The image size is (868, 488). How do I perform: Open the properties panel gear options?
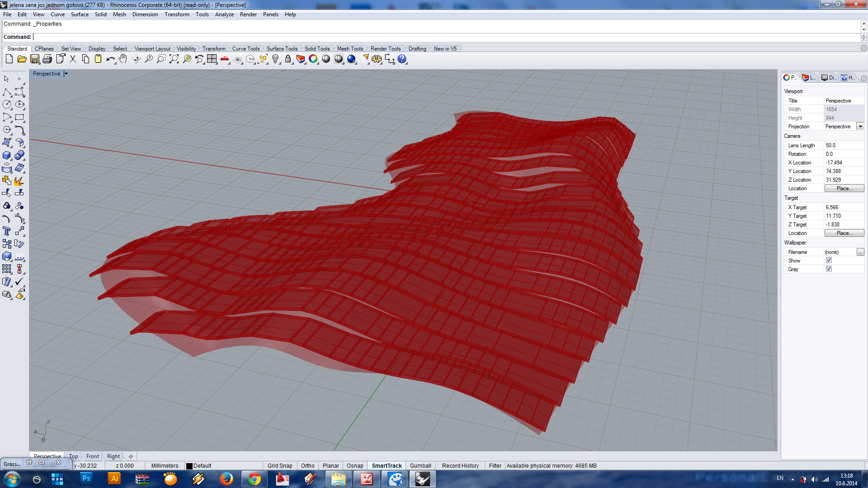pyautogui.click(x=863, y=78)
